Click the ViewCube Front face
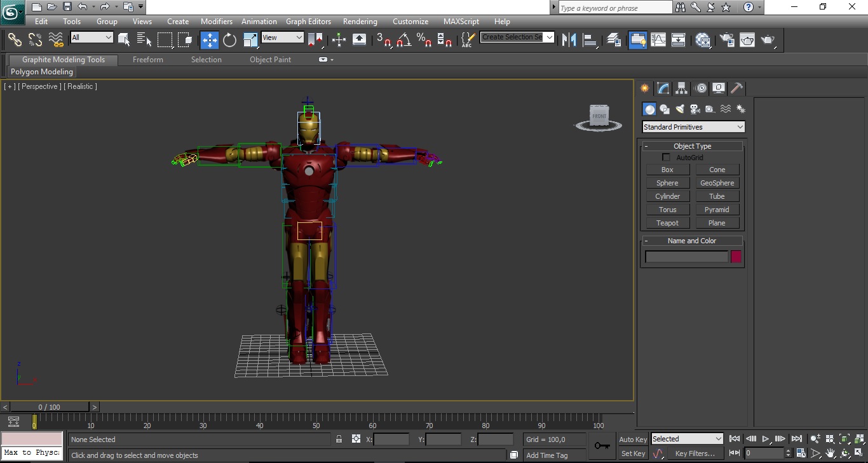The width and height of the screenshot is (868, 463). pyautogui.click(x=599, y=116)
